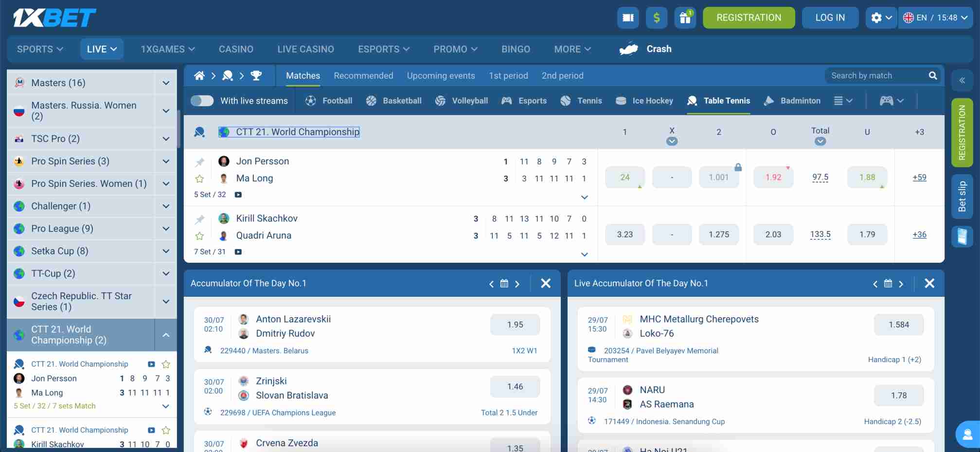Open the ESPORTS menu

point(384,49)
